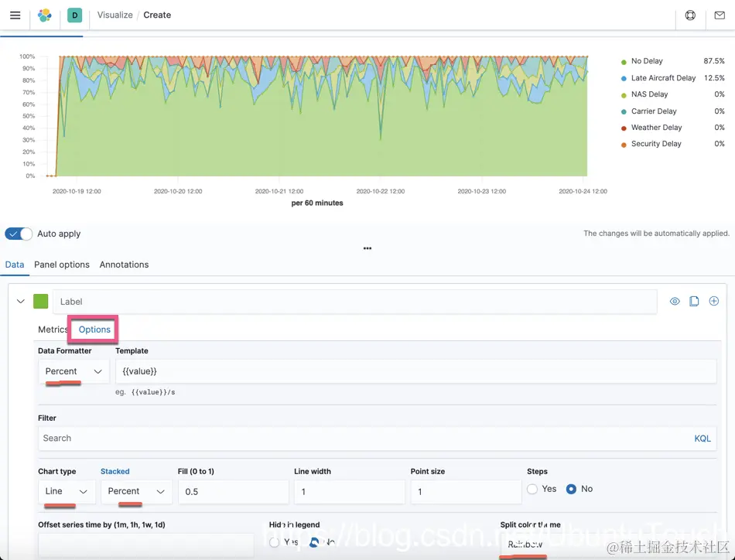The image size is (735, 560).
Task: Click the resize handle three-dots
Action: coord(367,248)
